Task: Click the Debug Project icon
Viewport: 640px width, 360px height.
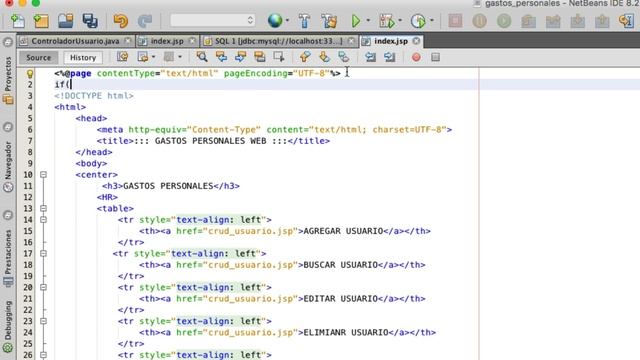Action: click(387, 20)
